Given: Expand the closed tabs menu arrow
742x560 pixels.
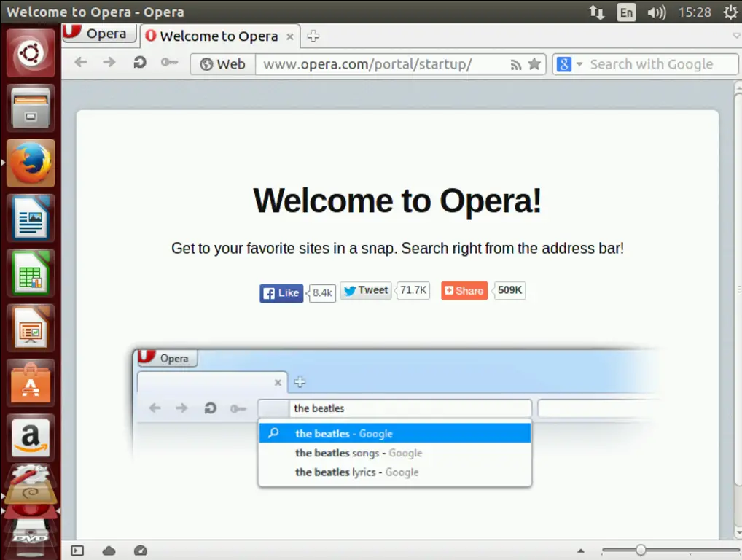Looking at the screenshot, I should (x=736, y=36).
